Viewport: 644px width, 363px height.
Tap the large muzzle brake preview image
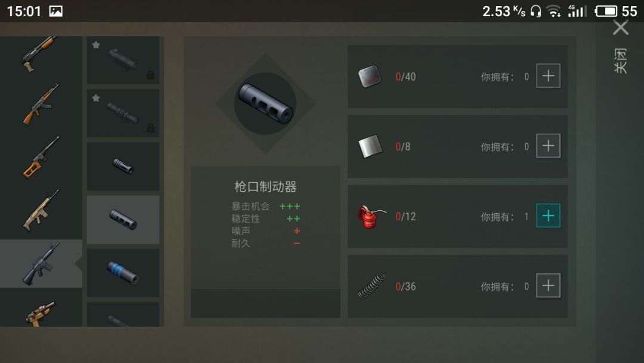coord(265,104)
